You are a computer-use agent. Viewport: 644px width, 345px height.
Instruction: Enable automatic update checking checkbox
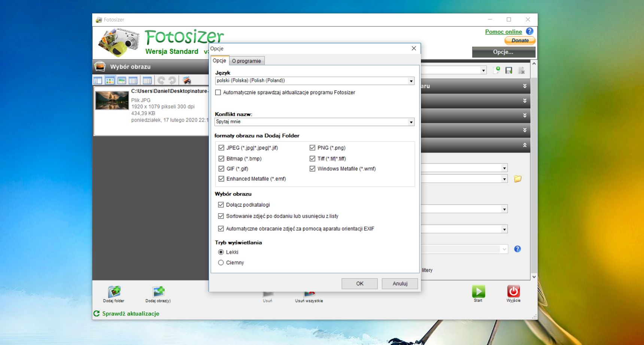click(x=218, y=92)
